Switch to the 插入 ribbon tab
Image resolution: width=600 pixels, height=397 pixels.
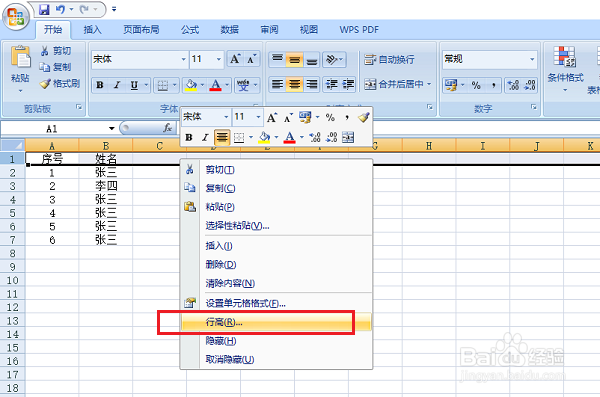click(x=92, y=30)
